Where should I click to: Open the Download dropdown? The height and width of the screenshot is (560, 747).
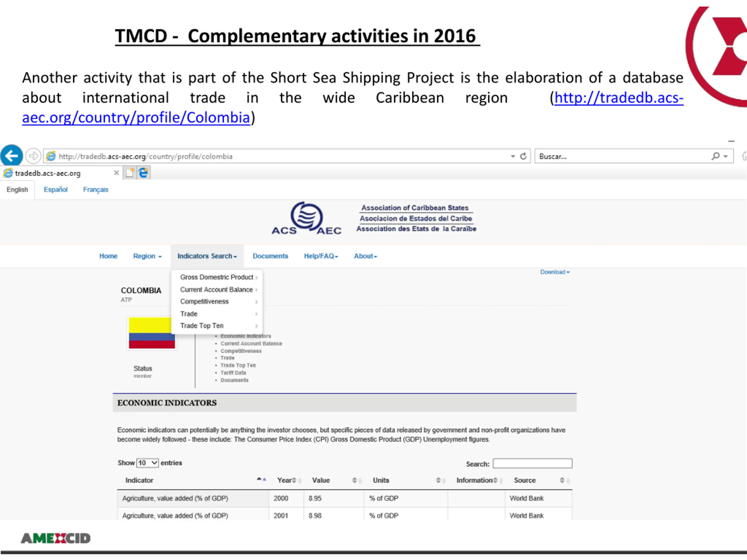click(554, 272)
